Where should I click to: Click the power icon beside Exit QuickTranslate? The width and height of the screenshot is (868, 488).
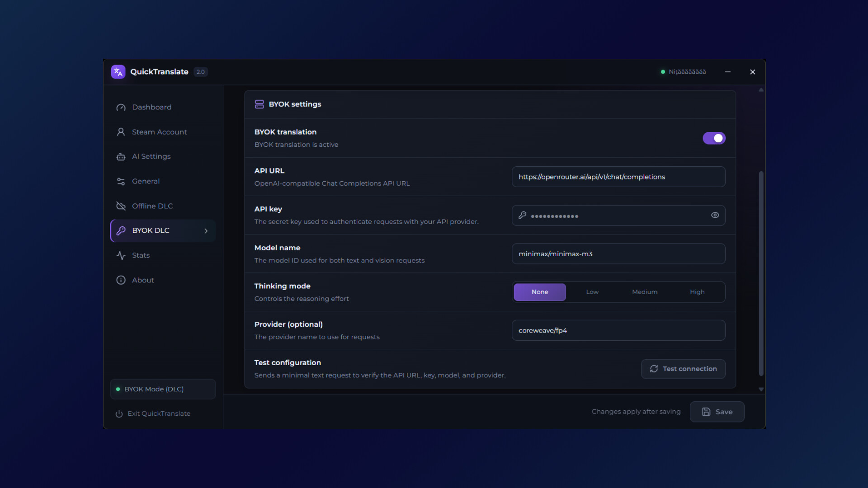click(119, 414)
